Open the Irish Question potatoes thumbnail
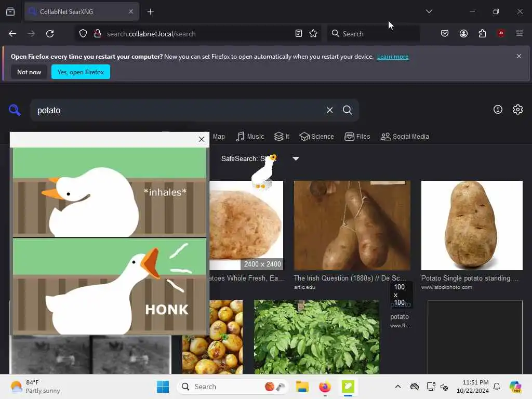Screen dimensions: 532x399 coord(352,225)
